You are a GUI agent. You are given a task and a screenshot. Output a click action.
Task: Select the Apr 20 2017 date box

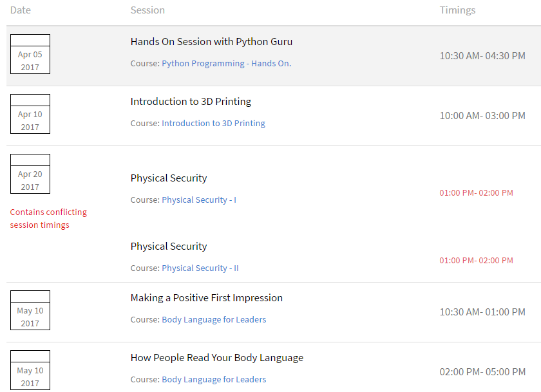point(30,174)
